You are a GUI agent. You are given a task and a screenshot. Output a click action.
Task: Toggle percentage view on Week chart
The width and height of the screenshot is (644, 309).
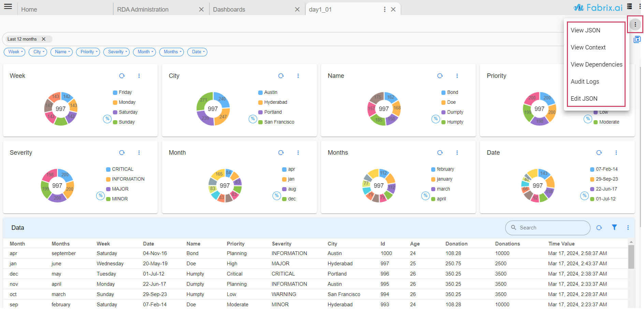pos(107,119)
